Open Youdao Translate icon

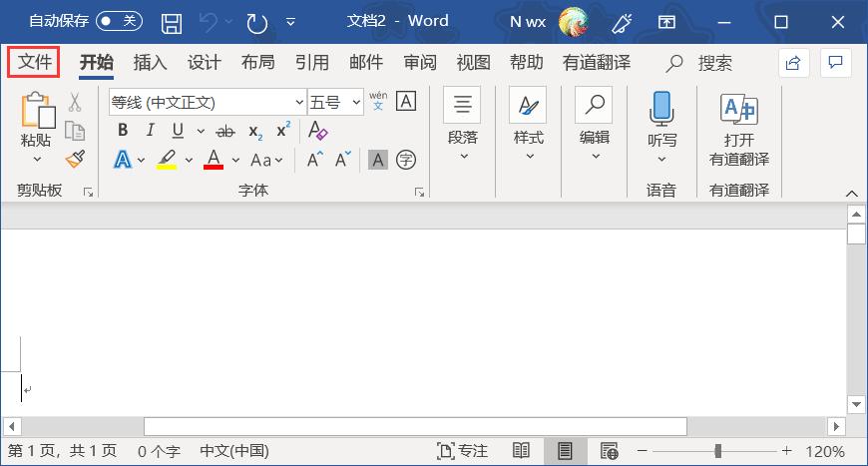pyautogui.click(x=739, y=109)
